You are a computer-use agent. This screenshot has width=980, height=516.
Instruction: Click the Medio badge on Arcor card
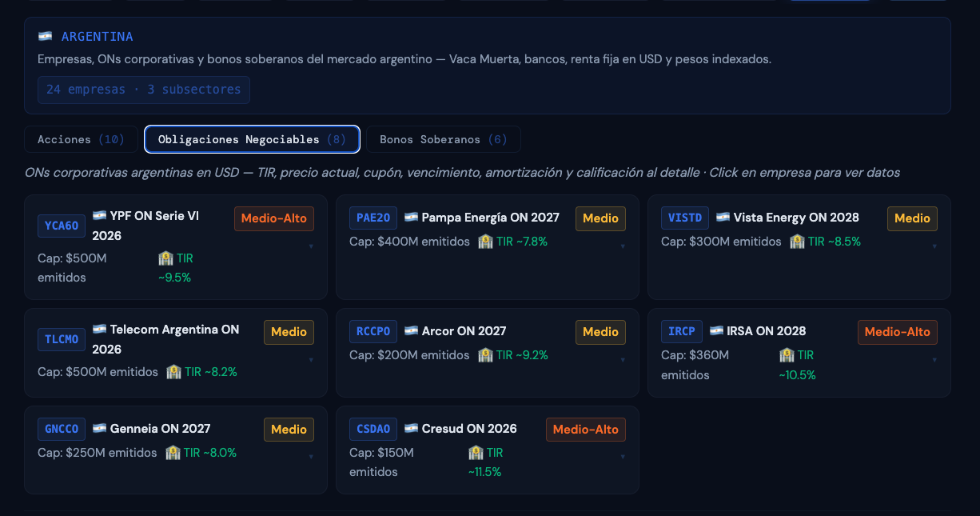[600, 332]
